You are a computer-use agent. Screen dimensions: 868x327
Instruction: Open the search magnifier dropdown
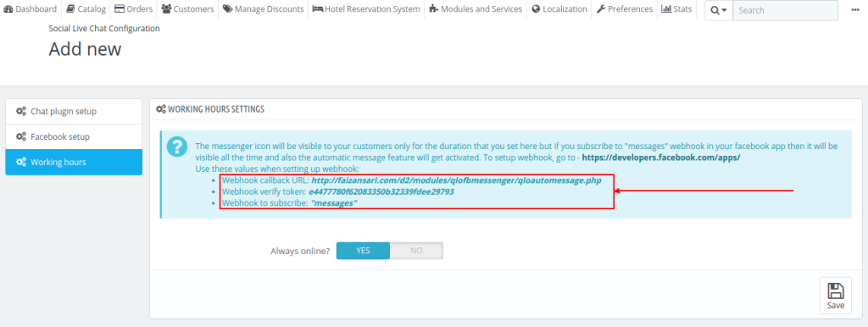[x=719, y=10]
